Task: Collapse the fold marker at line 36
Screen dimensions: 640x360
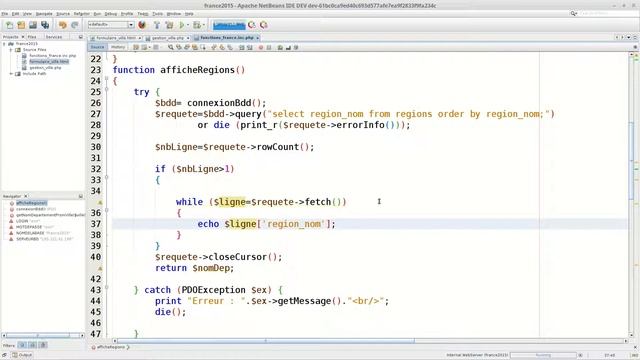Action: pyautogui.click(x=107, y=210)
